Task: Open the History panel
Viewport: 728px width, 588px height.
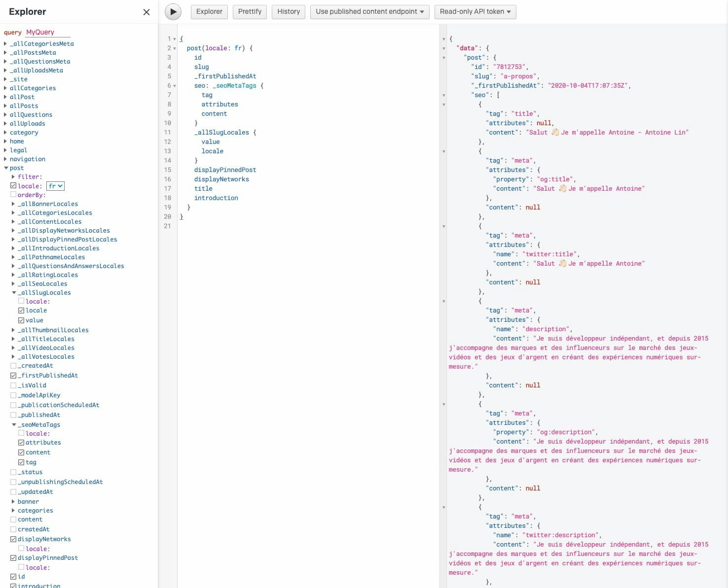Action: tap(289, 12)
